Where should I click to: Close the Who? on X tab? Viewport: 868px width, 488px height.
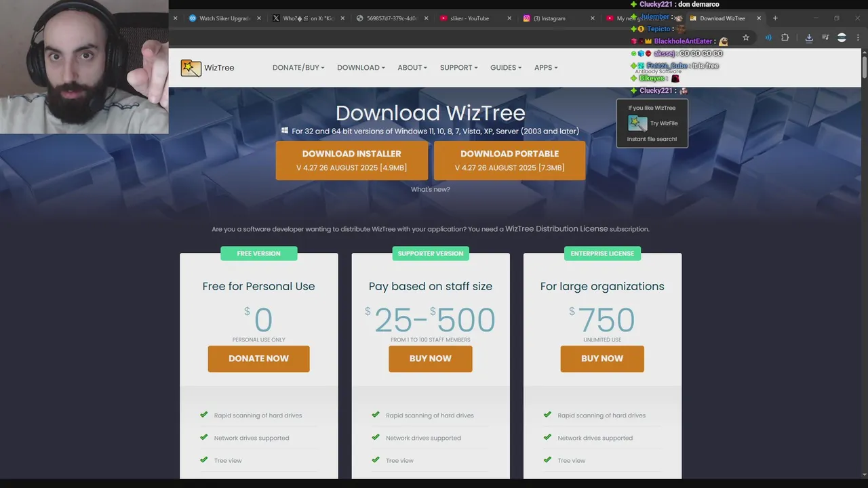point(342,18)
